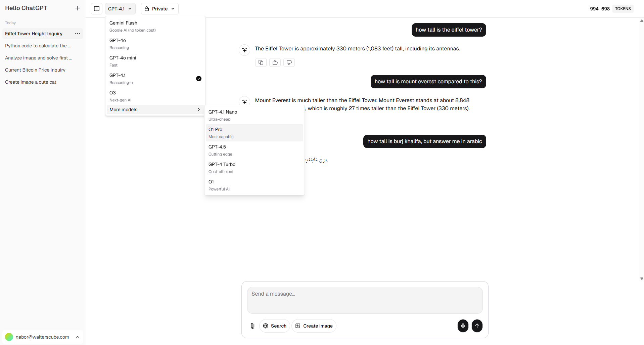Choose GPT-4.1 Nano from submenu

point(255,115)
